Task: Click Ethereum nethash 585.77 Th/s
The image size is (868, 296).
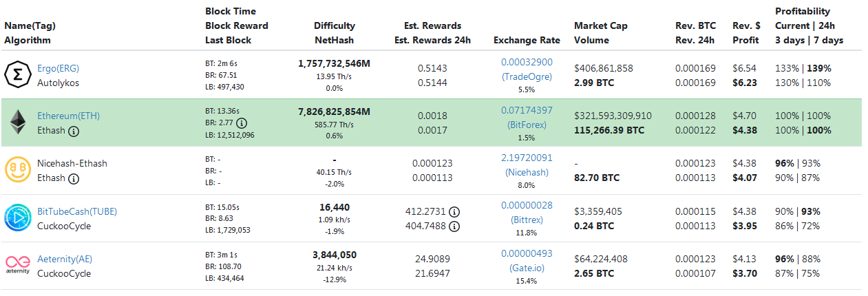Action: coord(335,123)
